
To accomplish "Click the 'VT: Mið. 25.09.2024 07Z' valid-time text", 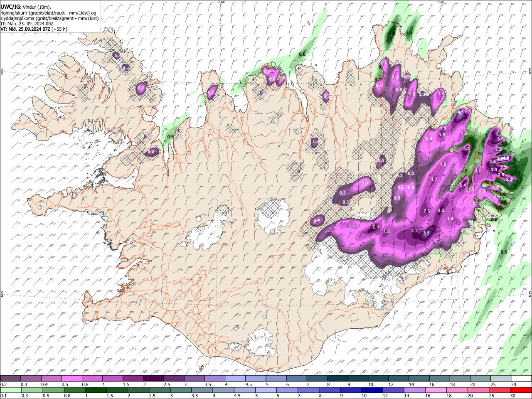I will (x=26, y=29).
